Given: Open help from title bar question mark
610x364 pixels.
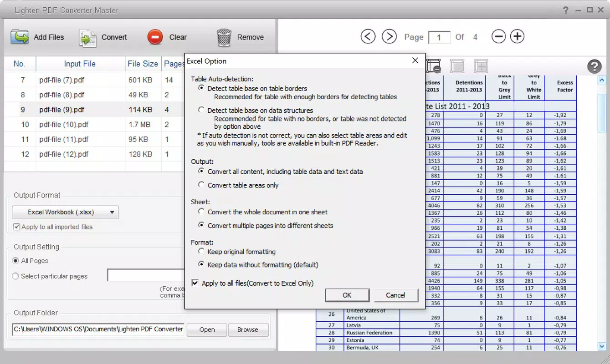Looking at the screenshot, I should (566, 10).
